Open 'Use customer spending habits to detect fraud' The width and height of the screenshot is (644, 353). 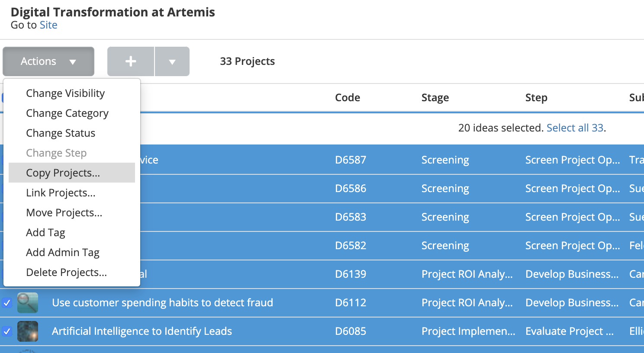pos(162,303)
